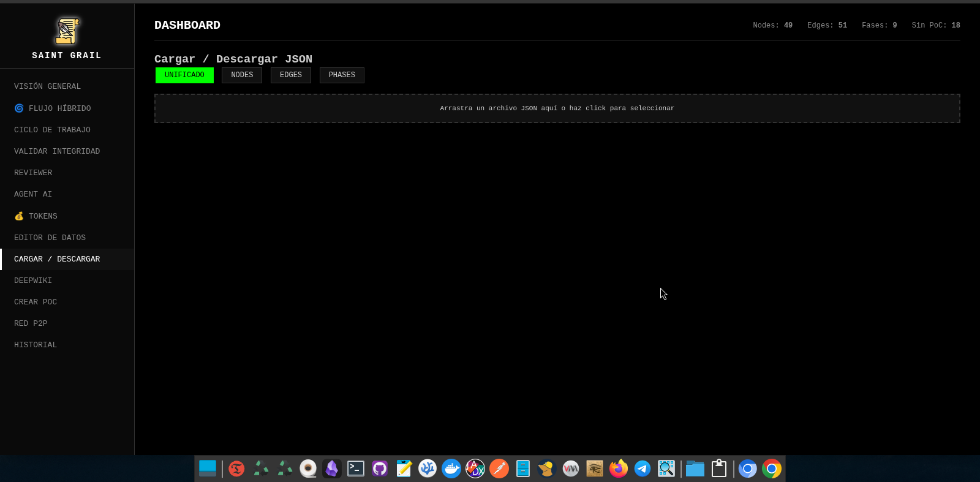The width and height of the screenshot is (980, 482).
Task: Open the blue folder in dock
Action: pyautogui.click(x=695, y=469)
